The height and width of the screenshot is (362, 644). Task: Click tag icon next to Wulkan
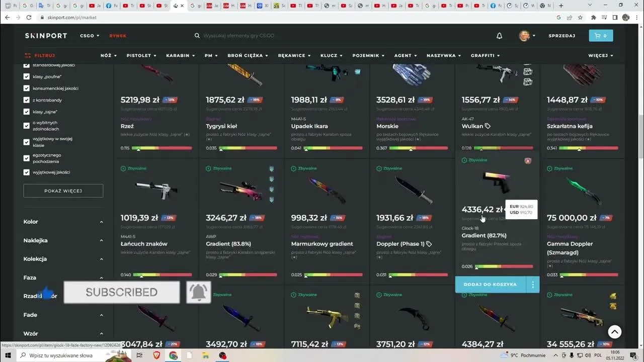pyautogui.click(x=488, y=126)
